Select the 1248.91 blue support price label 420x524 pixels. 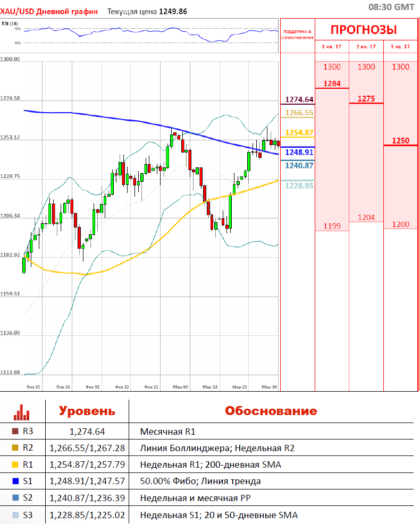(299, 152)
